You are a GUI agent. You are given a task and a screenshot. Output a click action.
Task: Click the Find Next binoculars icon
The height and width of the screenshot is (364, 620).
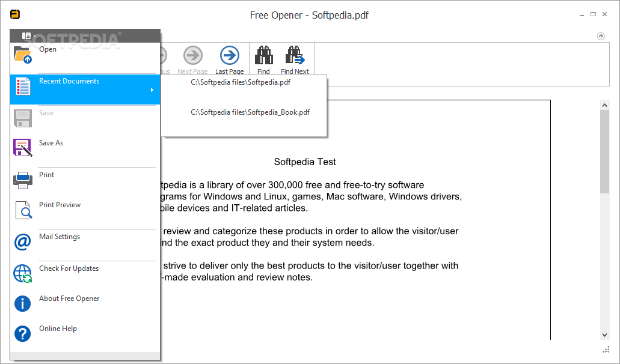point(295,55)
